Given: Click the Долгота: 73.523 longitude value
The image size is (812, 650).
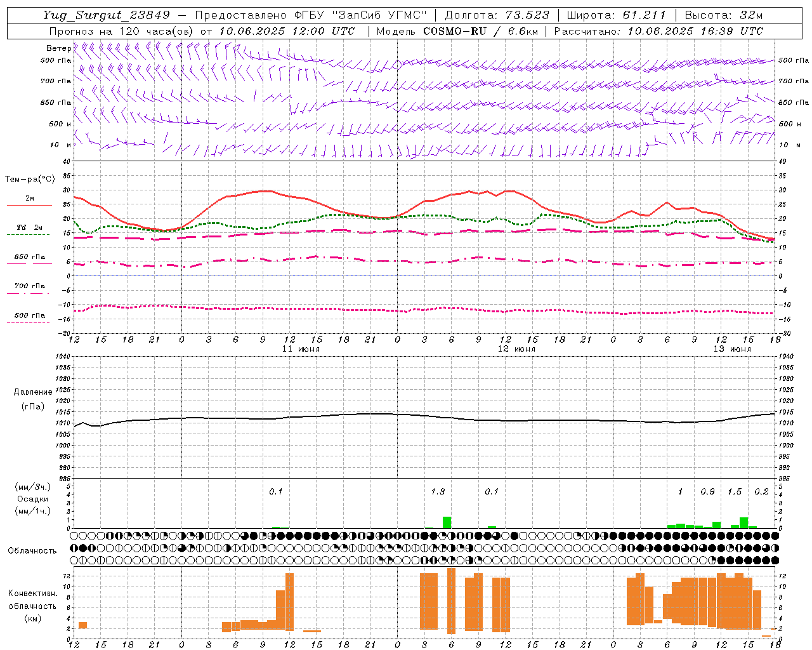Looking at the screenshot, I should tap(498, 15).
